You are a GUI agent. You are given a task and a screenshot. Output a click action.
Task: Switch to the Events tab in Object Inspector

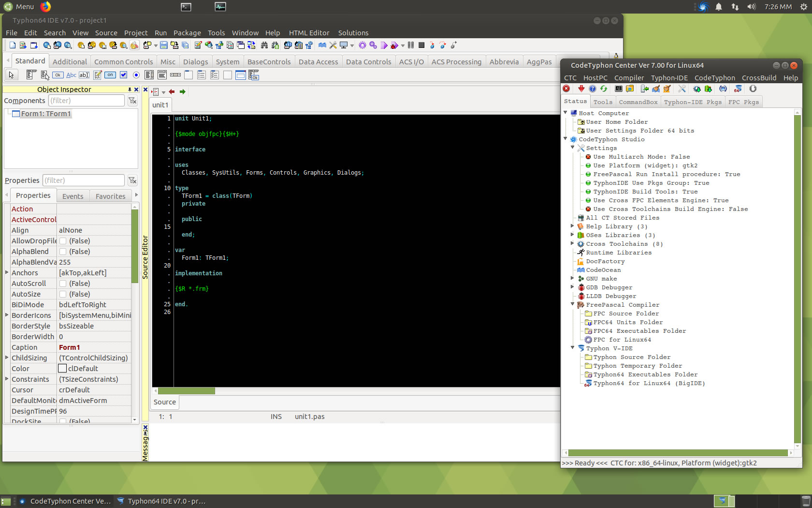73,196
